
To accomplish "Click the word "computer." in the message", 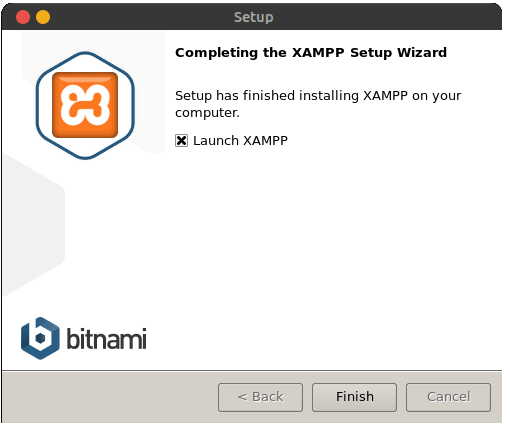I will point(207,113).
